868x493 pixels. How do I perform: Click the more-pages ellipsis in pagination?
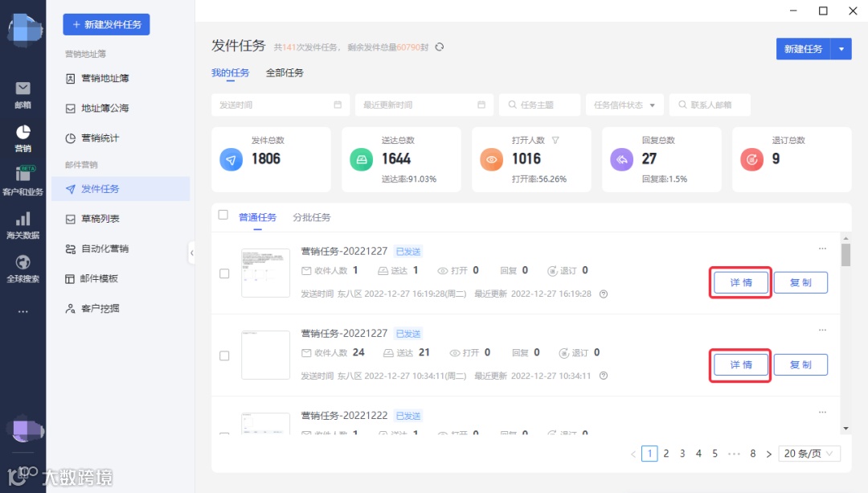click(734, 454)
